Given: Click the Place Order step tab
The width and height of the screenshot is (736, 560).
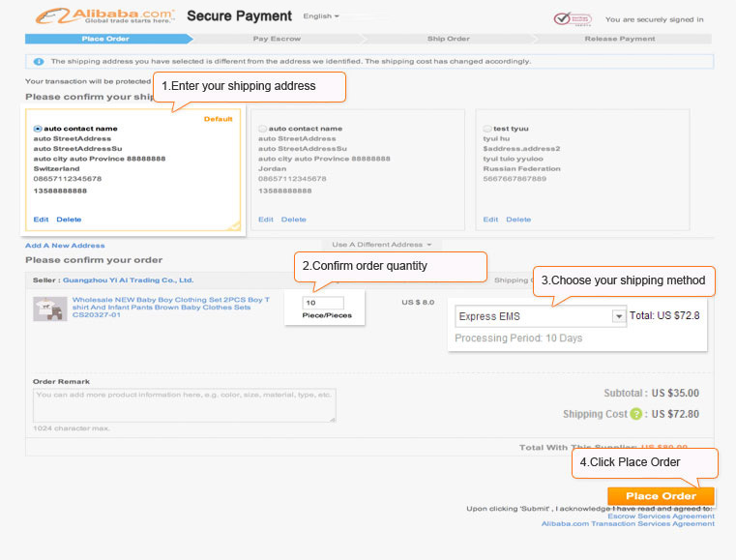Looking at the screenshot, I should click(x=106, y=39).
